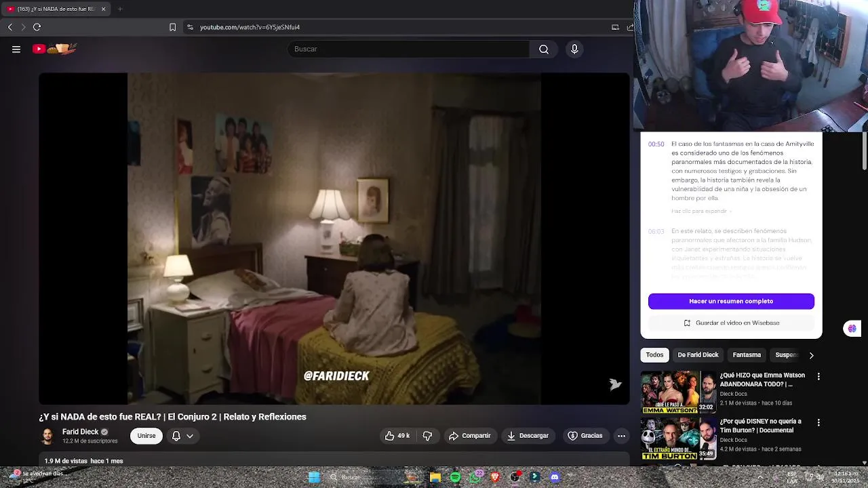The height and width of the screenshot is (488, 868).
Task: Jump to the 06:03 summary timestamp
Action: tap(656, 232)
